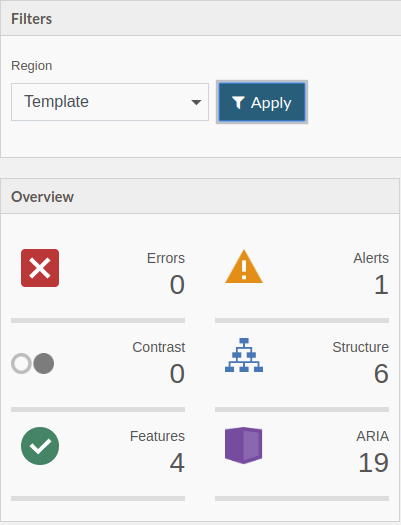401x525 pixels.
Task: Click the Region dropdown arrow
Action: [196, 102]
